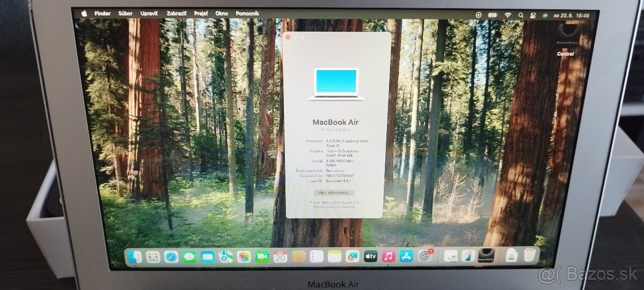Click the MacBook Air laptop image
644x290 pixels.
click(x=336, y=84)
